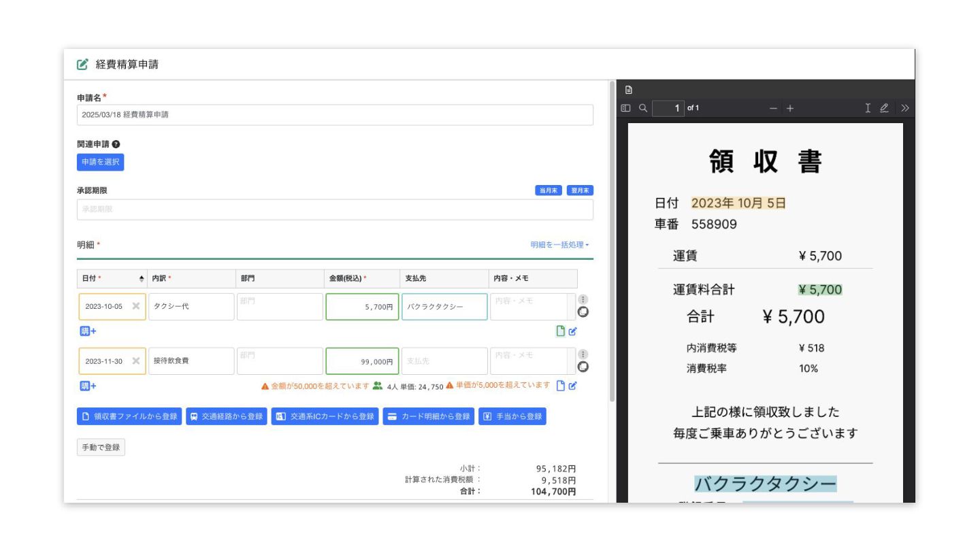Focus the 申請名 input field
Image resolution: width=980 pixels, height=551 pixels.
click(335, 115)
